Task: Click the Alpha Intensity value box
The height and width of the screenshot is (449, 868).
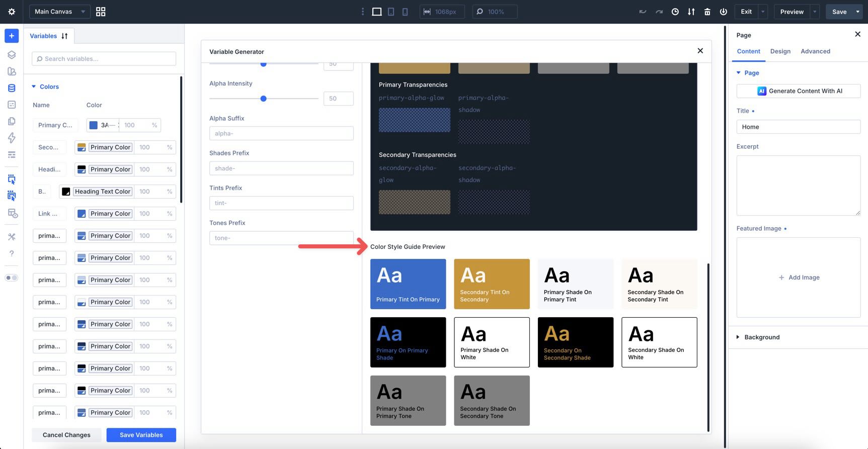Action: tap(339, 99)
